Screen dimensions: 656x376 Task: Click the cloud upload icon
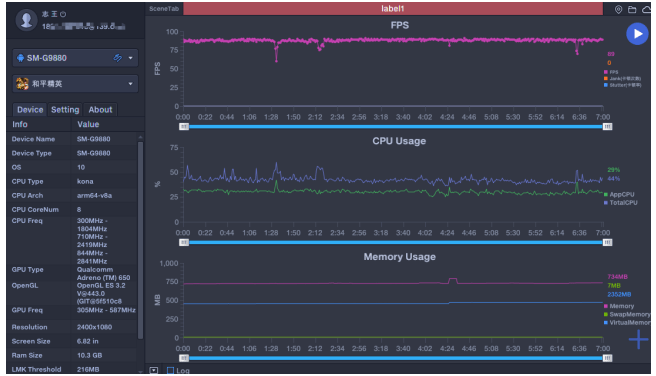(646, 9)
